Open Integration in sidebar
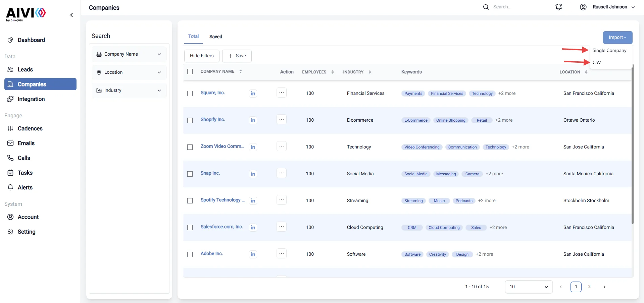Screen dimensions: 644x303 coord(40,99)
